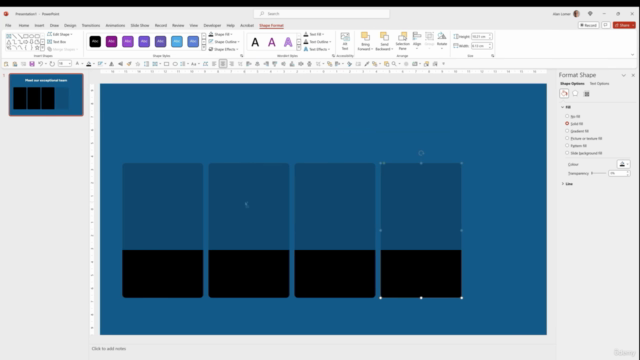The width and height of the screenshot is (640, 360).
Task: Apply black Abc shape style
Action: [95, 41]
